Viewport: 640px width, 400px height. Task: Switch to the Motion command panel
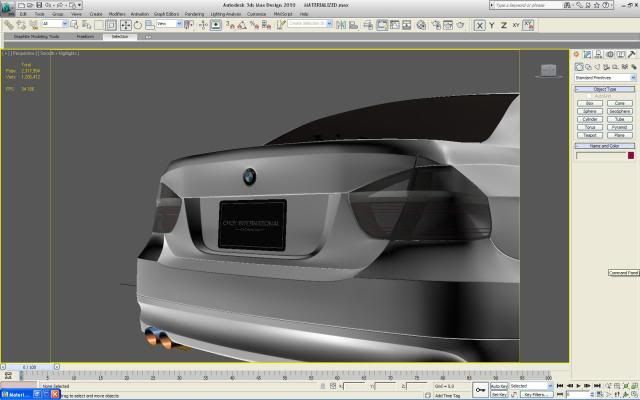609,54
